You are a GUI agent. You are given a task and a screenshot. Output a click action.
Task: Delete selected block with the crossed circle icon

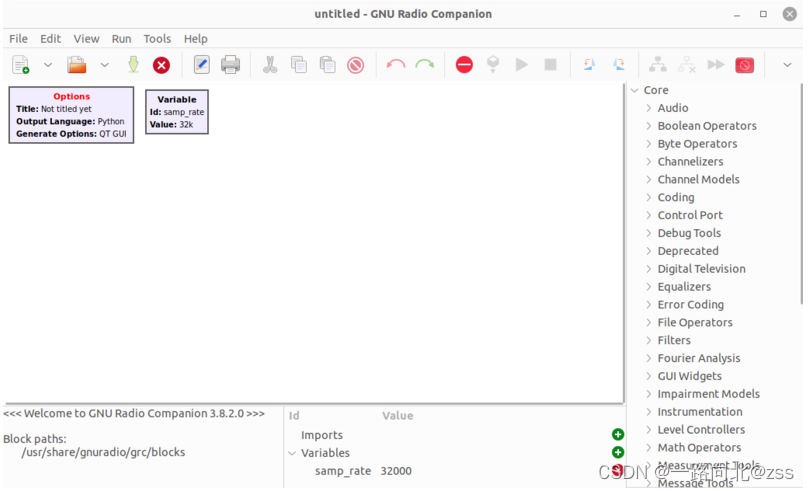click(355, 66)
